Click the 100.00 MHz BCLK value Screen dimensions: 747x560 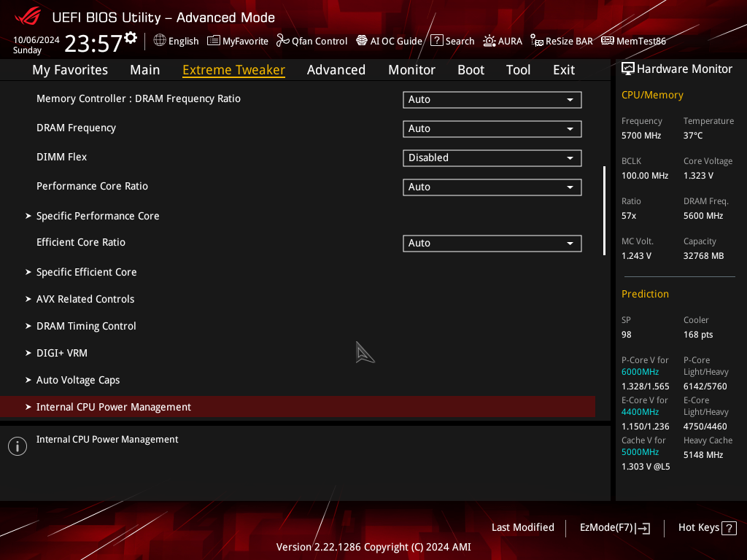(x=645, y=176)
